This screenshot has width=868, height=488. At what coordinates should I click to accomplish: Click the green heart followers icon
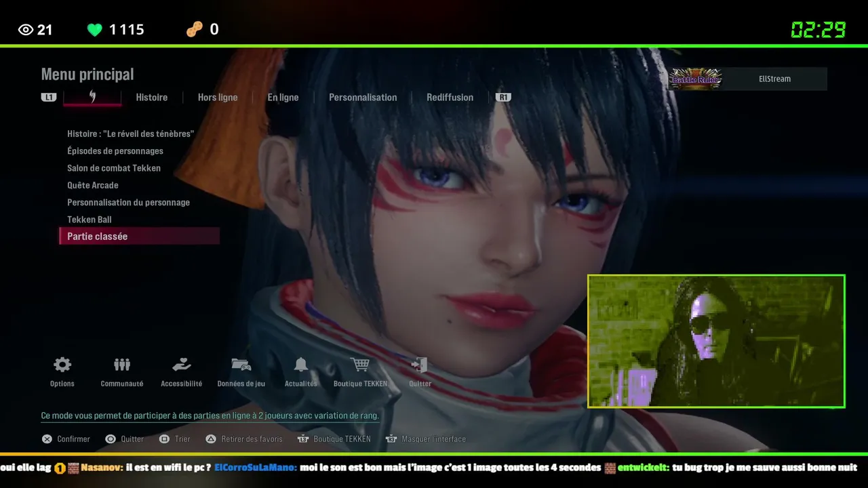(95, 30)
